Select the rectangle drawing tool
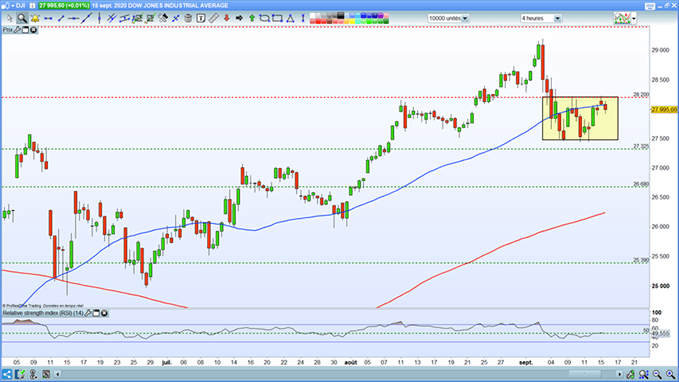The image size is (679, 382). point(278,18)
